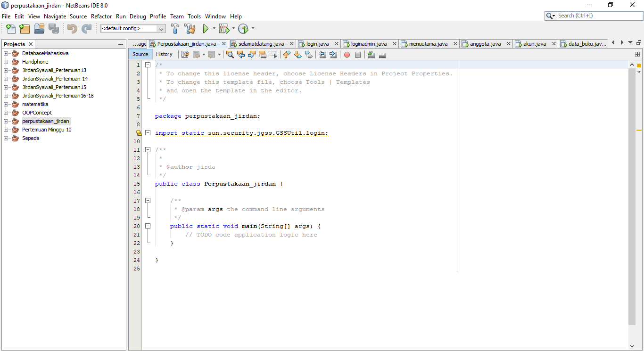The height and width of the screenshot is (351, 644).
Task: Click the Undo icon in the toolbar
Action: click(72, 29)
